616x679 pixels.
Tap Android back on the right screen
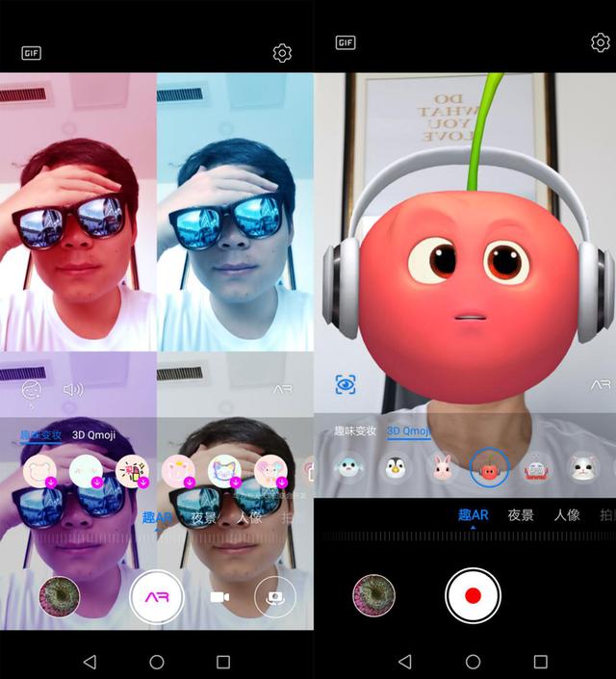(405, 662)
